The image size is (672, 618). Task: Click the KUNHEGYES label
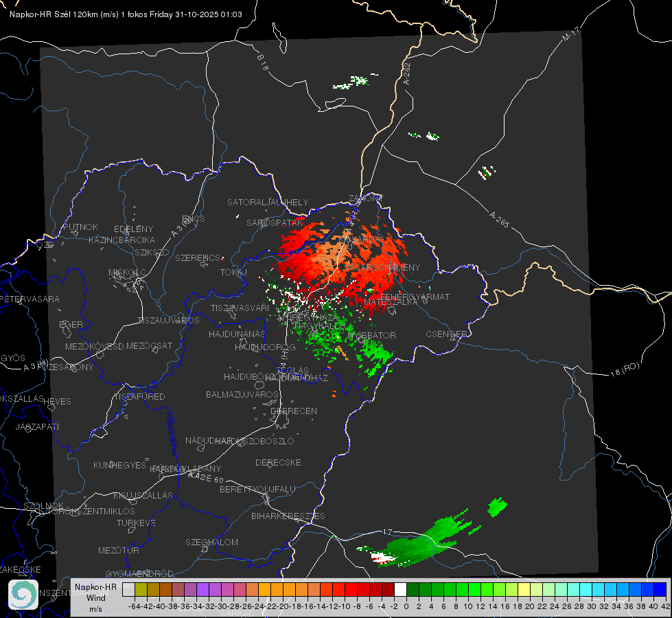119,465
